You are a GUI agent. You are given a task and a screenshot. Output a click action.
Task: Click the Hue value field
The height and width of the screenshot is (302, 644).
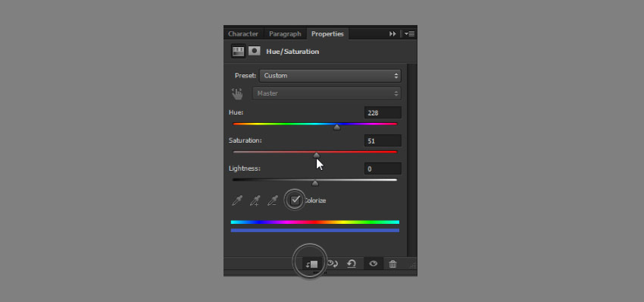[x=383, y=113]
